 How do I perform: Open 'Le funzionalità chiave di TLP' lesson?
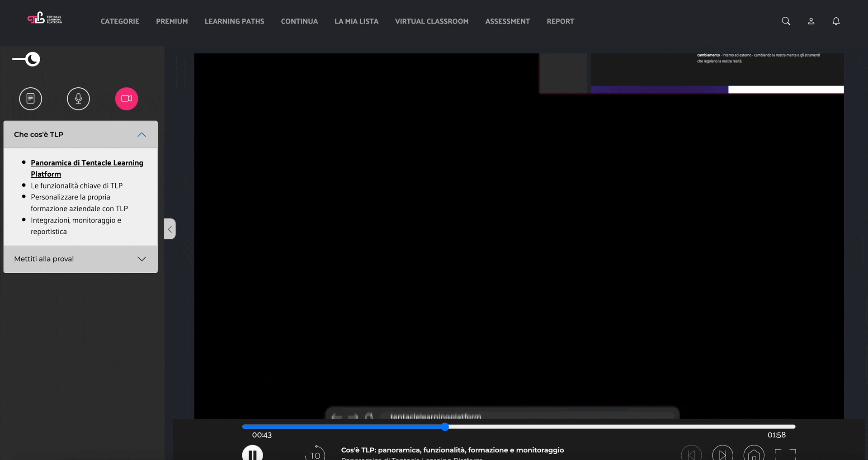[76, 185]
